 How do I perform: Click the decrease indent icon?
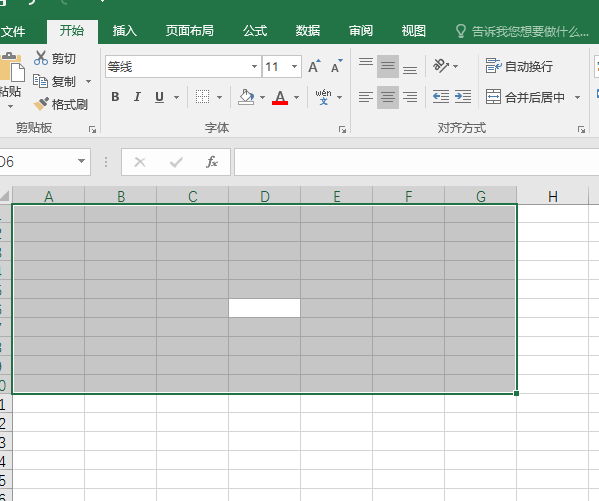point(441,97)
